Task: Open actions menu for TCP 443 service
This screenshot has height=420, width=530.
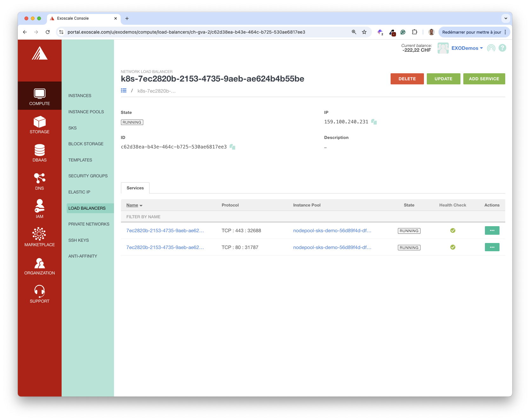Action: pos(492,231)
